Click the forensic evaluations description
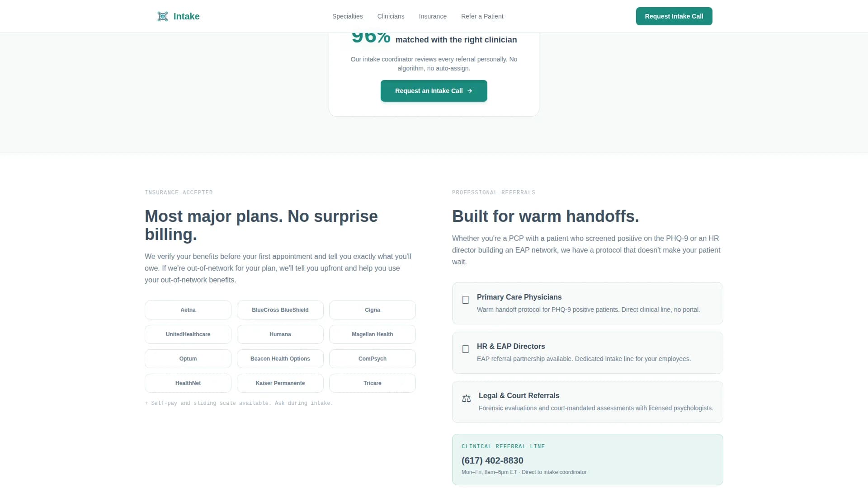 tap(596, 408)
